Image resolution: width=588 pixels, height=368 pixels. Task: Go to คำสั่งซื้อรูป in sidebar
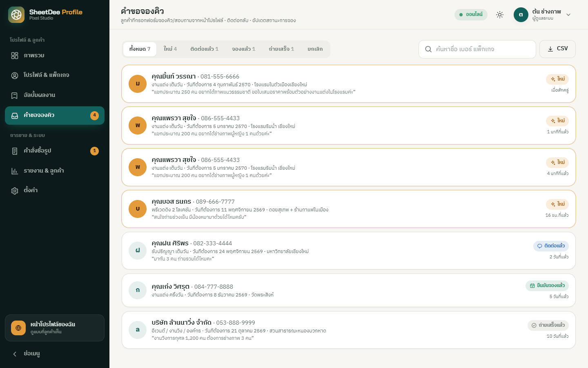[x=55, y=151]
